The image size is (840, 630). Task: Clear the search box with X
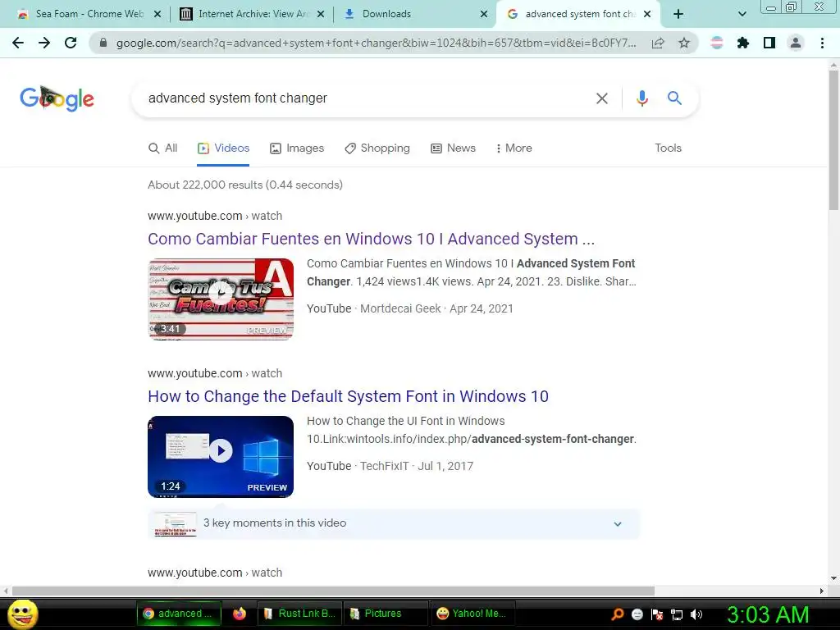(x=602, y=98)
